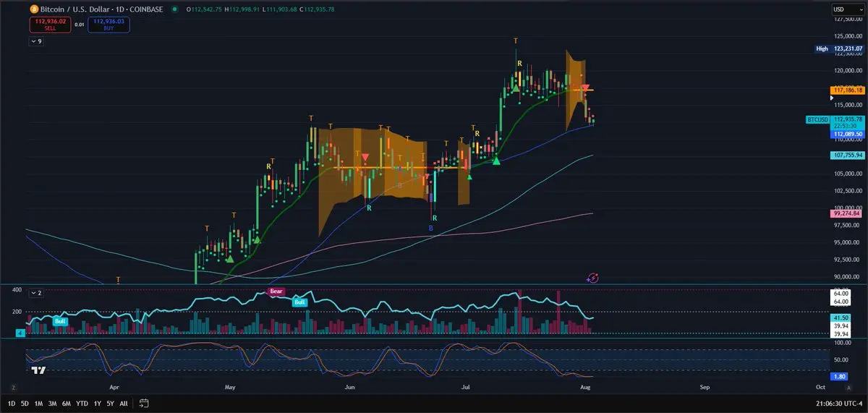
Task: Select the 6M time range
Action: point(67,403)
